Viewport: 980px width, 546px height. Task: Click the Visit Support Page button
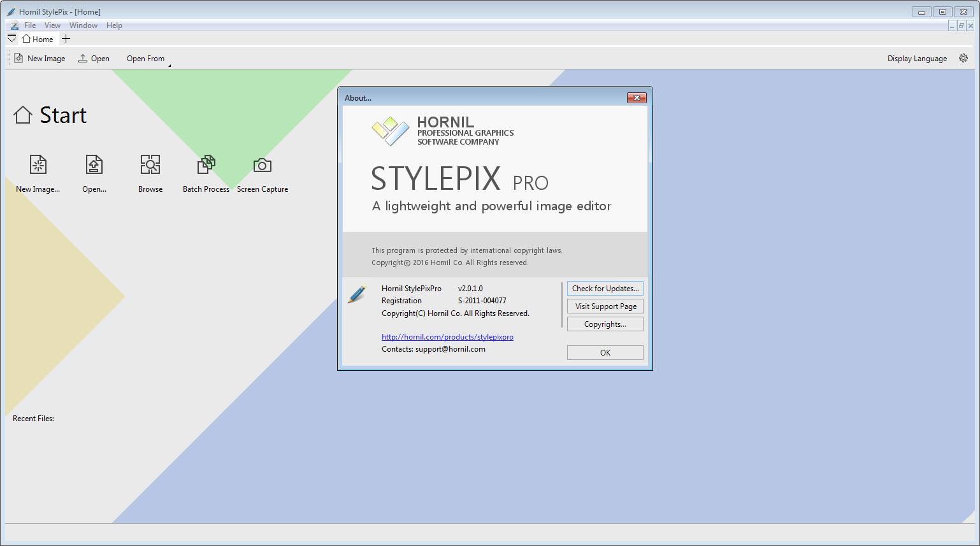[x=605, y=306]
